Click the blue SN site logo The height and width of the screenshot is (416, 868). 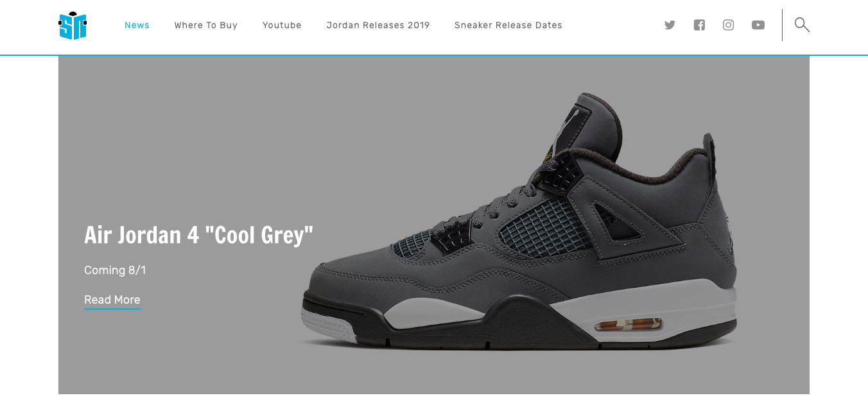point(73,26)
